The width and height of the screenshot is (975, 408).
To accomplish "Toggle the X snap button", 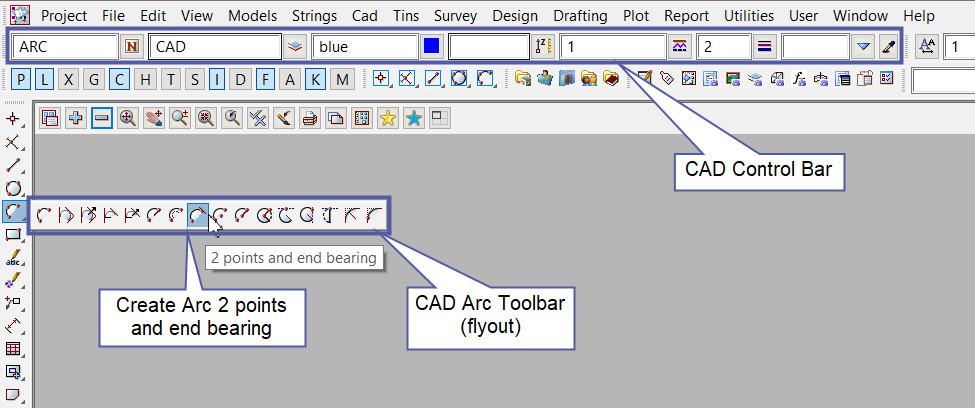I will point(69,79).
